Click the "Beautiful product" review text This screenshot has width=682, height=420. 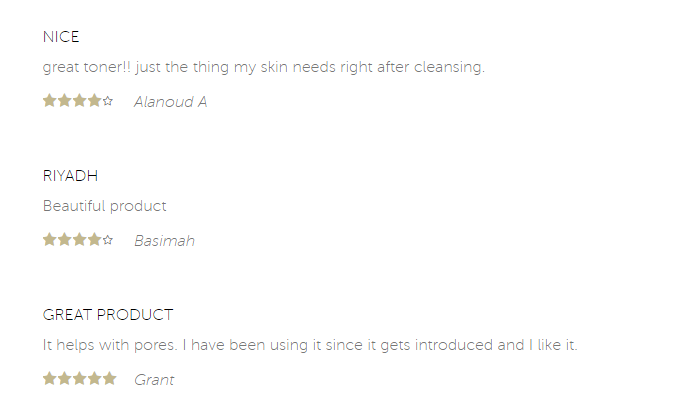click(104, 206)
